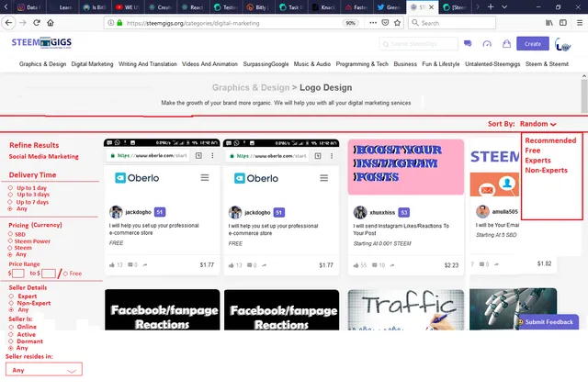Select Non-Expert seller details option
588x391 pixels.
pos(11,303)
